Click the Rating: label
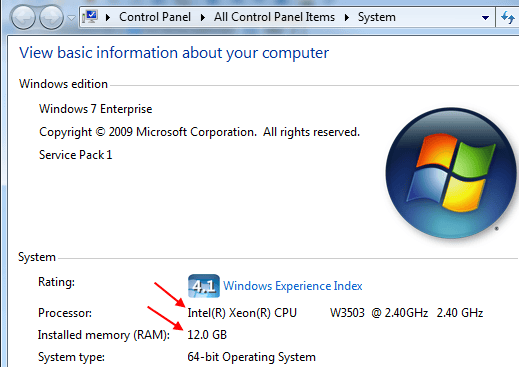Image resolution: width=519 pixels, height=367 pixels. (56, 282)
